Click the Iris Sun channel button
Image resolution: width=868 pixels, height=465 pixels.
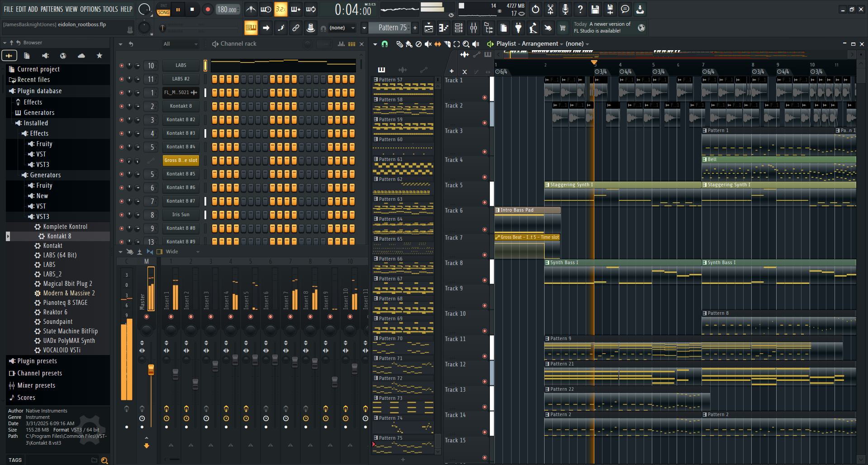181,215
